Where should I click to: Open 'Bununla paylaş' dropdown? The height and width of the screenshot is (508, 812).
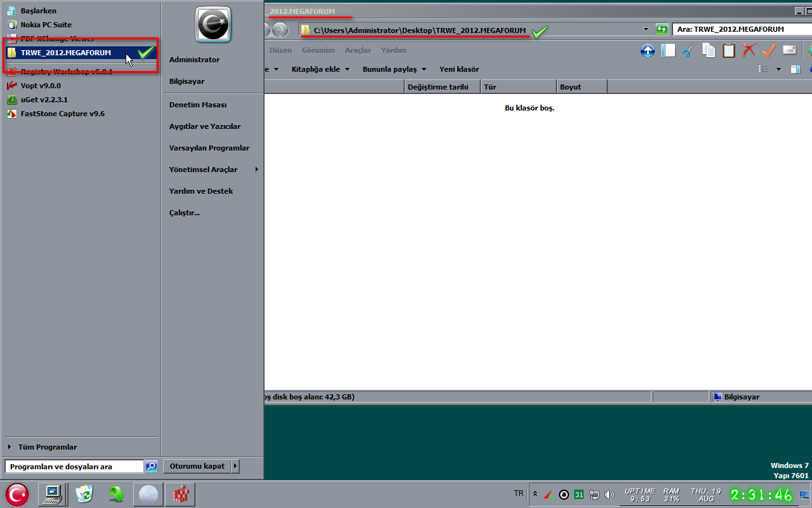pos(395,69)
